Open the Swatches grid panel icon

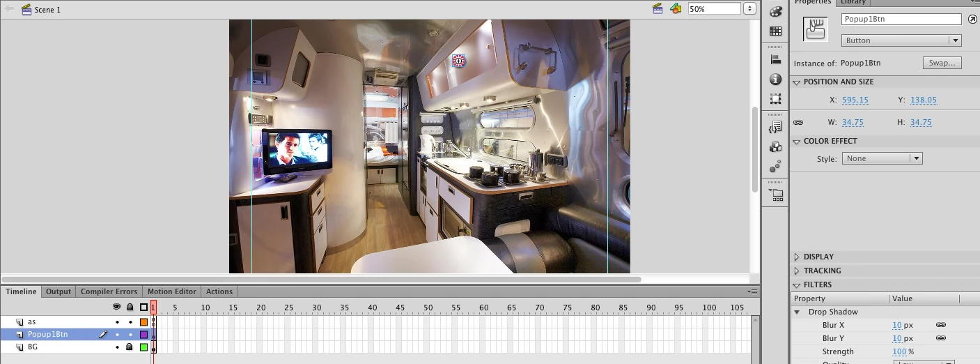(775, 31)
